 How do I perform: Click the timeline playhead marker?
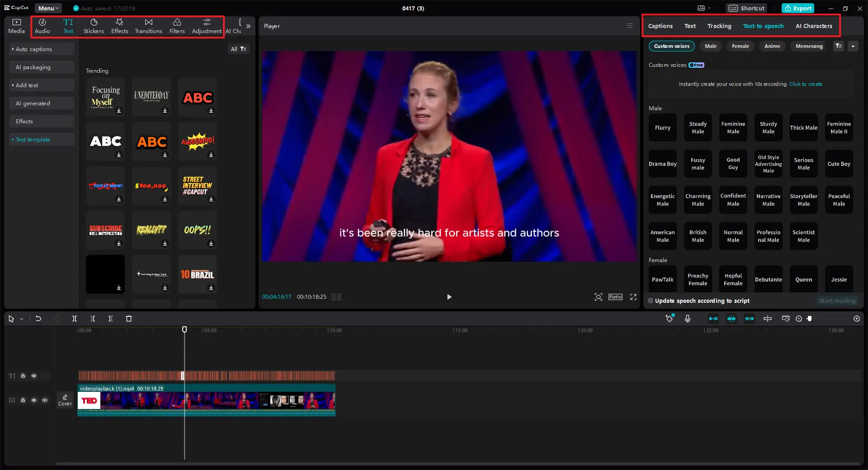click(184, 329)
